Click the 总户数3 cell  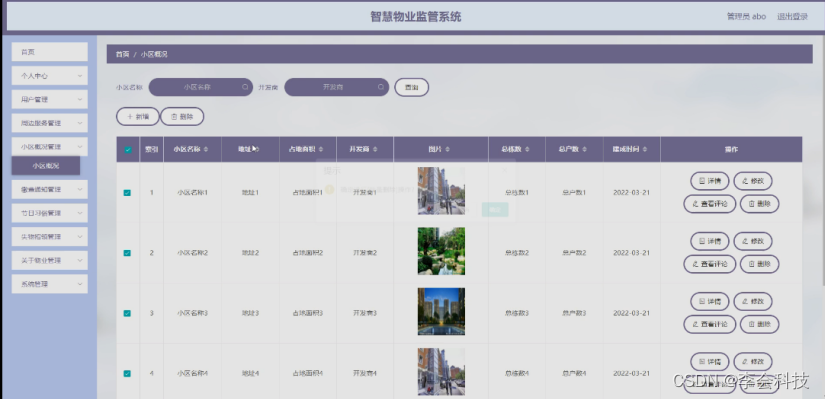574,313
